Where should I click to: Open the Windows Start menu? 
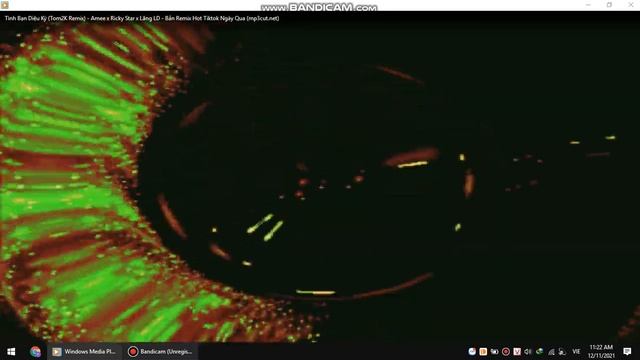11,351
